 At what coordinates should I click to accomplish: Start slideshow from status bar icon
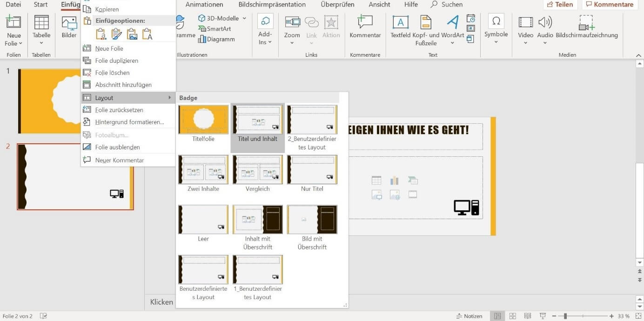click(542, 316)
